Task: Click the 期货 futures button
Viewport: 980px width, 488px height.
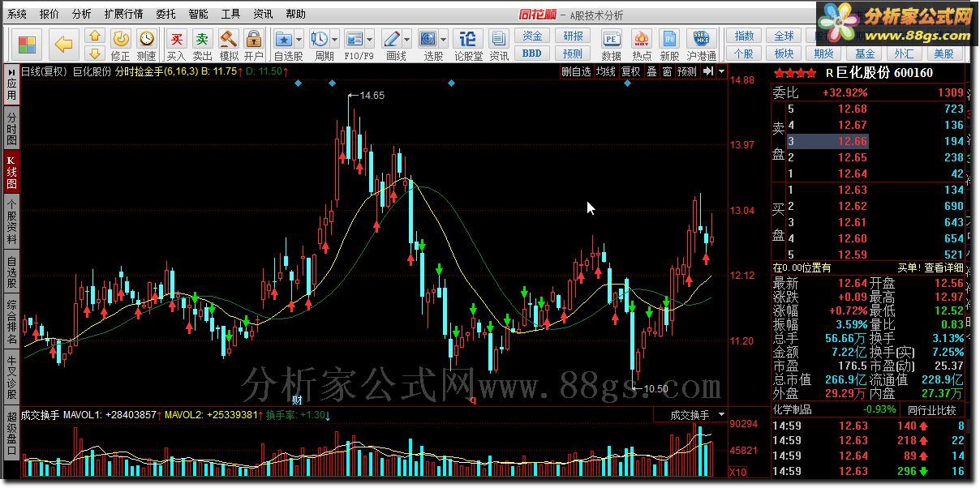Action: [x=824, y=54]
